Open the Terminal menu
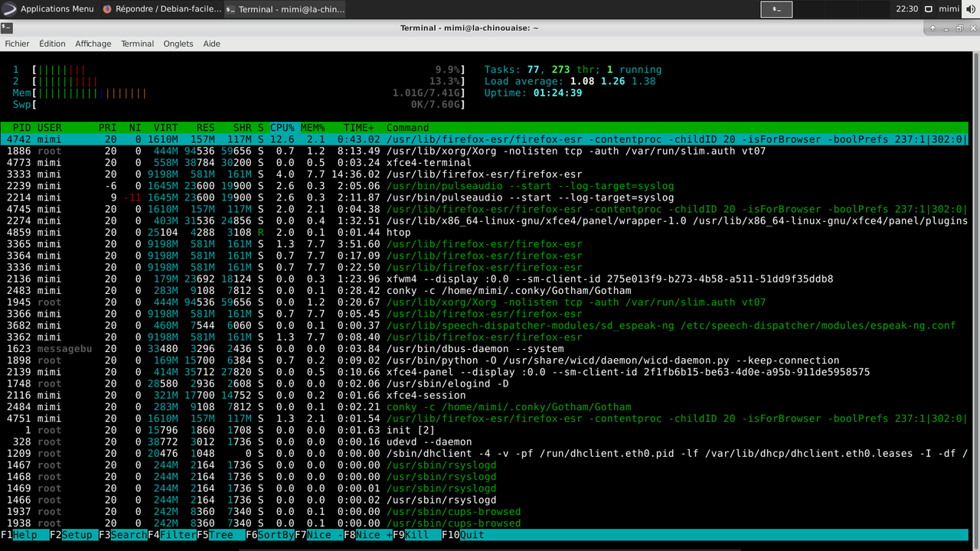The image size is (980, 551). (x=137, y=44)
